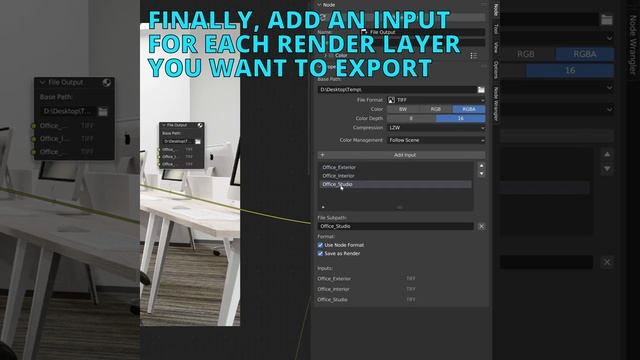The image size is (640, 360).
Task: Expand the list filter options triangle
Action: click(323, 207)
